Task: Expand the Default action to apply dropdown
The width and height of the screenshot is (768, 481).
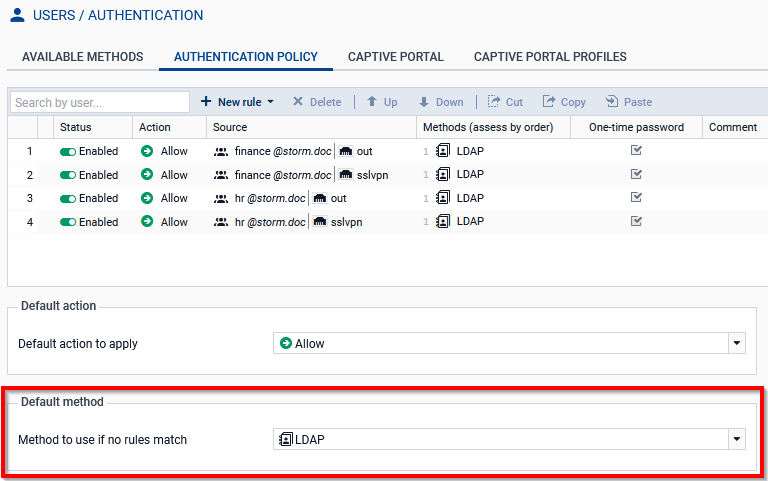Action: pyautogui.click(x=737, y=343)
